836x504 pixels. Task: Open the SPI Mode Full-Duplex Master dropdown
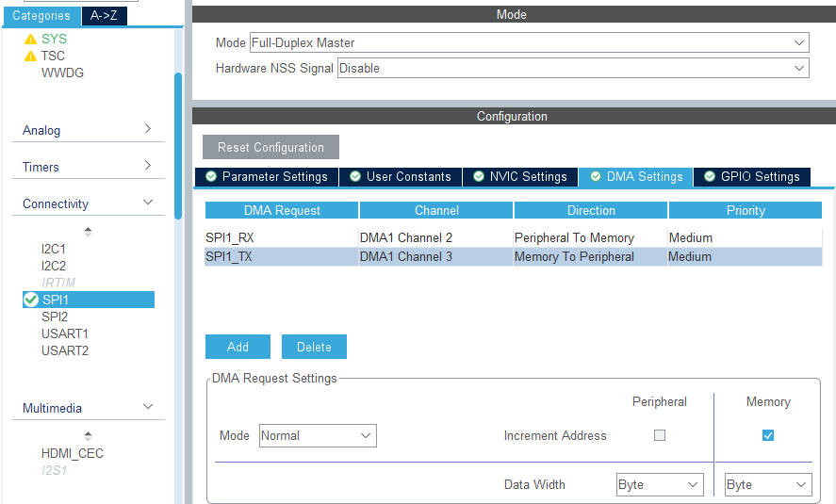point(529,43)
